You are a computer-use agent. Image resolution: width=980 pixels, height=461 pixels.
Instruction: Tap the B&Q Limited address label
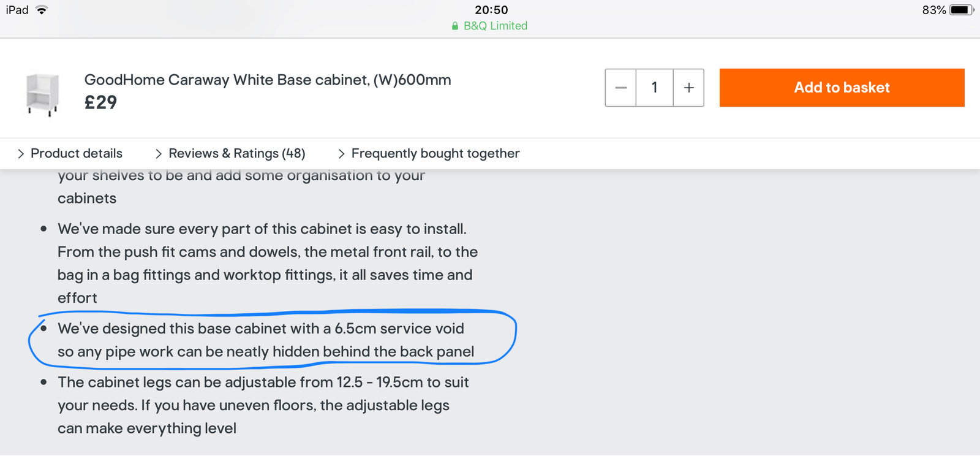495,26
